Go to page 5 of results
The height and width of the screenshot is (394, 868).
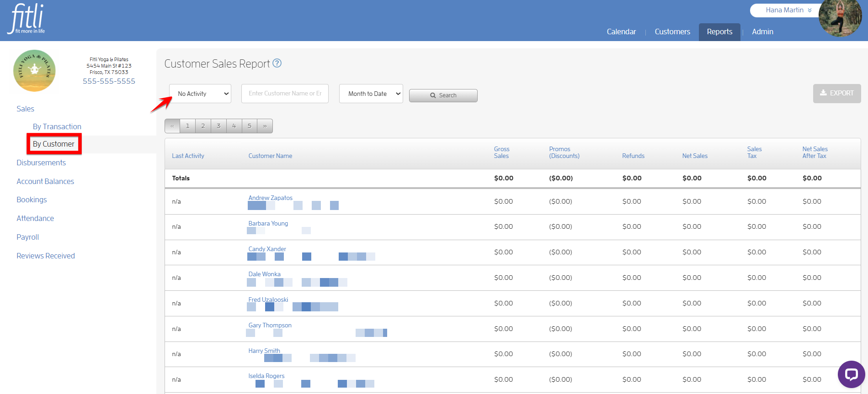click(x=250, y=126)
